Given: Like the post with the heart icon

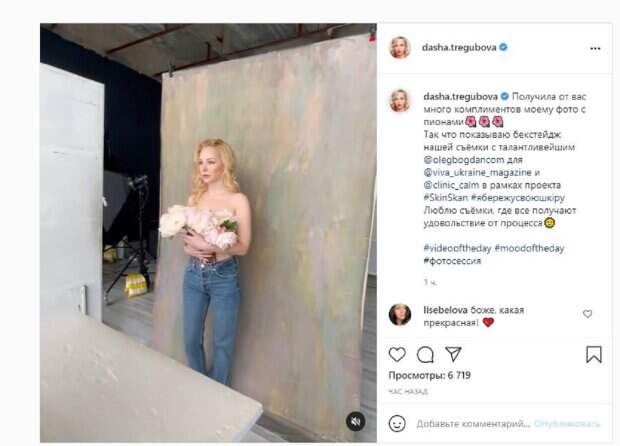Looking at the screenshot, I should coord(397,354).
